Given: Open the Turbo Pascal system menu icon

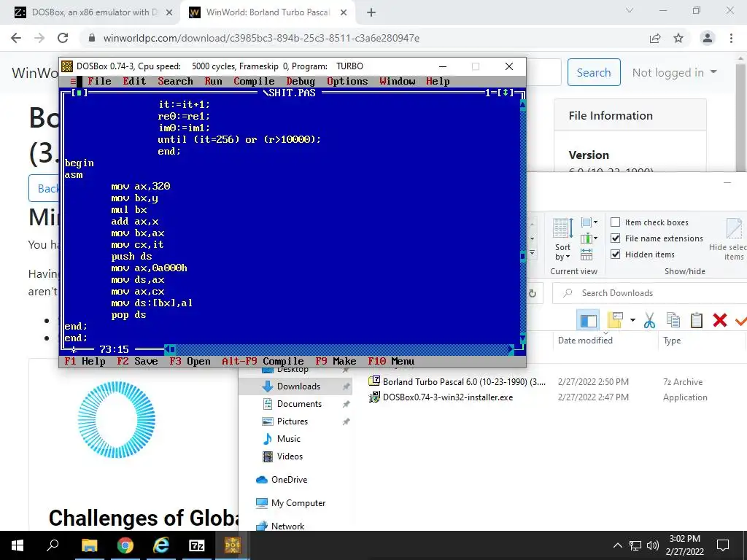Looking at the screenshot, I should [73, 82].
